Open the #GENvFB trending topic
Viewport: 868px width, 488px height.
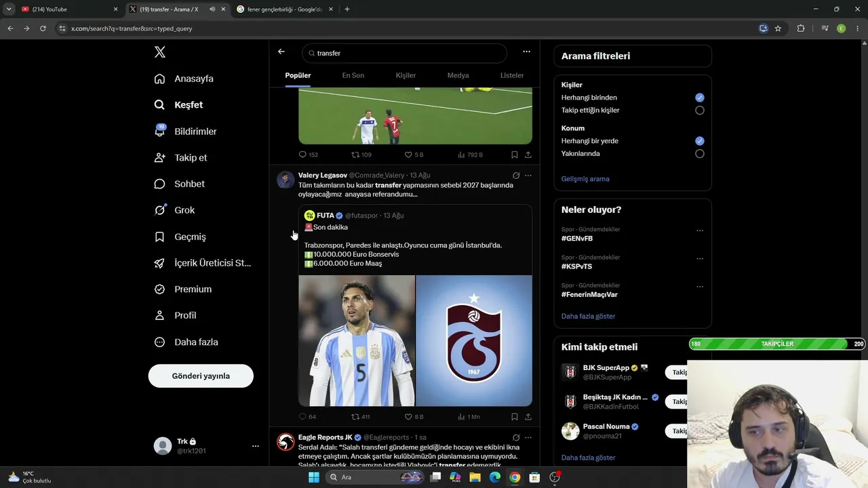coord(577,239)
